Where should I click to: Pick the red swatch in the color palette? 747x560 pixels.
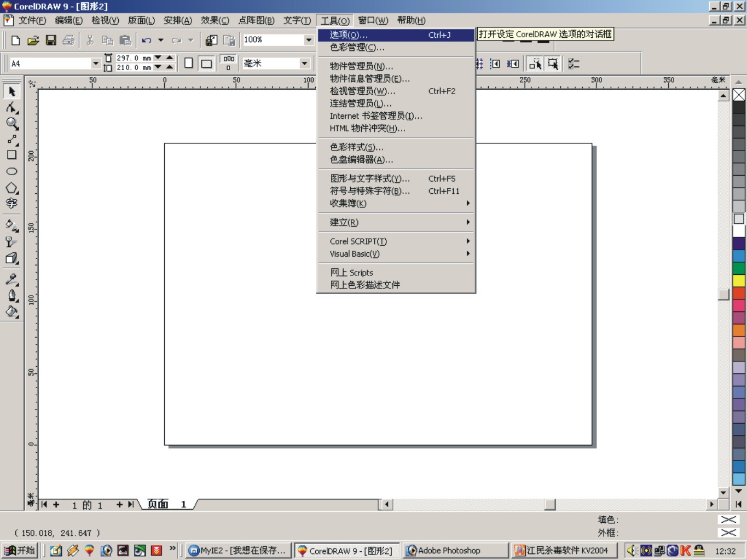pos(739,293)
